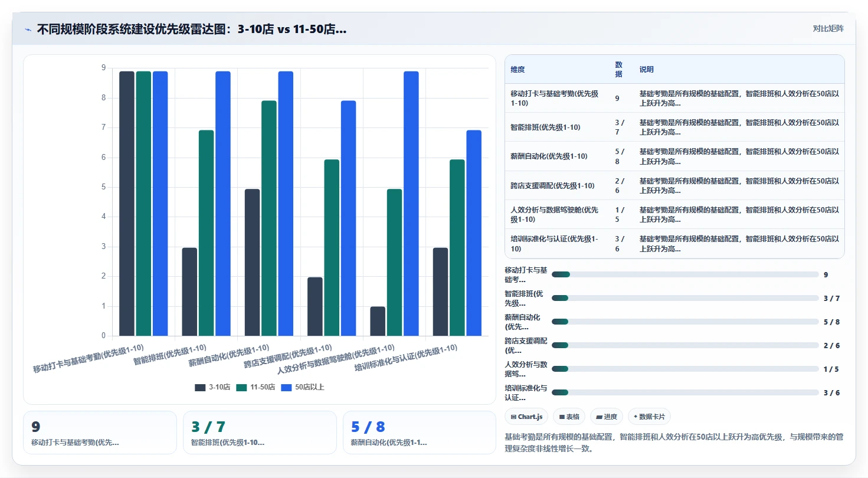Click the 跨店支援调配 progress bar
Viewport: 868px width, 478px height.
[x=685, y=345]
